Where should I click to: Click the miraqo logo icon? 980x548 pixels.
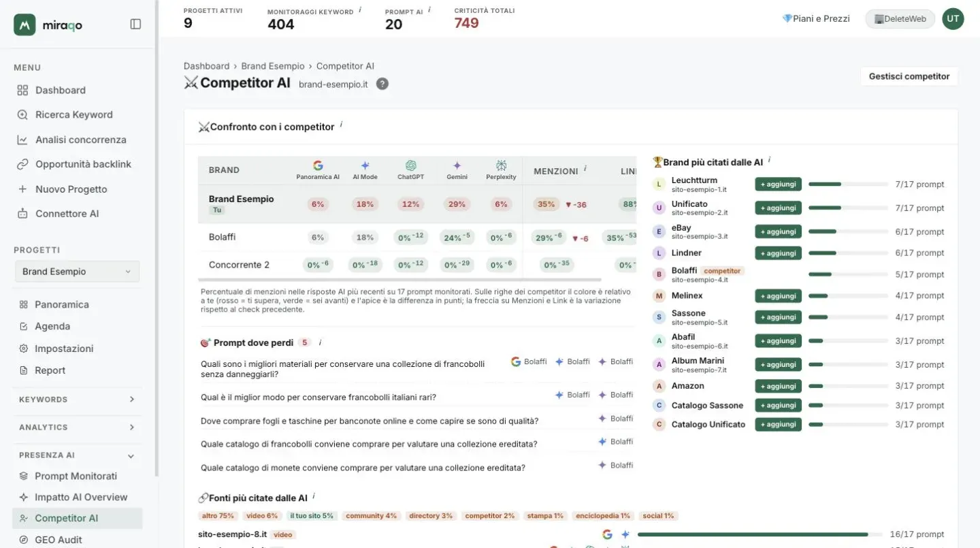point(24,25)
